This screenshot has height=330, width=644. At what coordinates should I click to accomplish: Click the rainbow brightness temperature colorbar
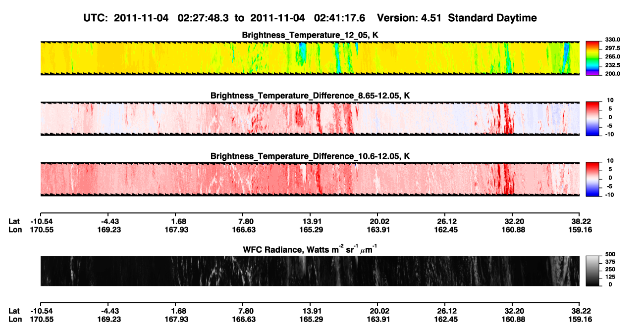pos(593,58)
